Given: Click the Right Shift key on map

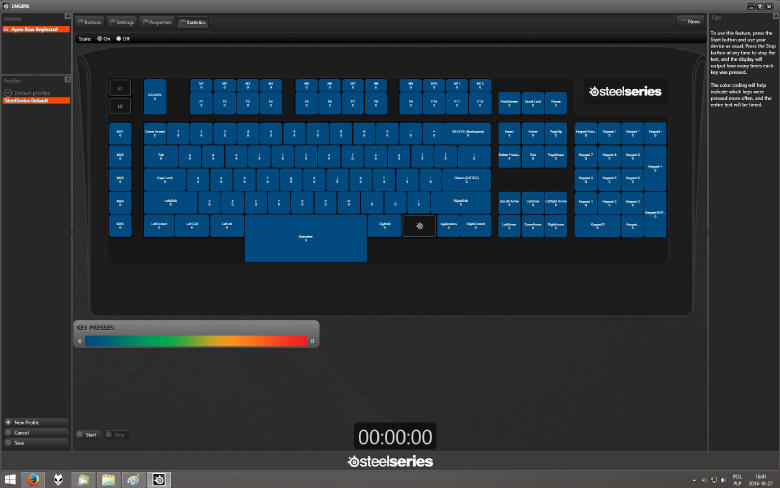Looking at the screenshot, I should 461,202.
